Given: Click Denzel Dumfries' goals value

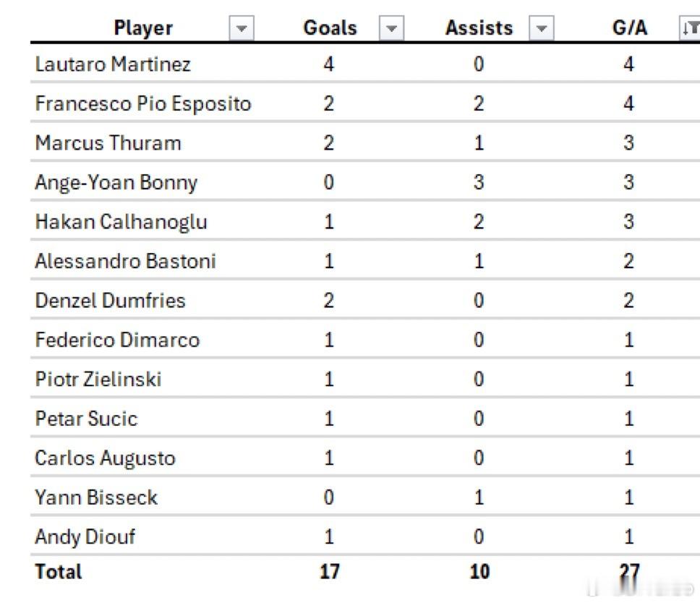Looking at the screenshot, I should (329, 300).
